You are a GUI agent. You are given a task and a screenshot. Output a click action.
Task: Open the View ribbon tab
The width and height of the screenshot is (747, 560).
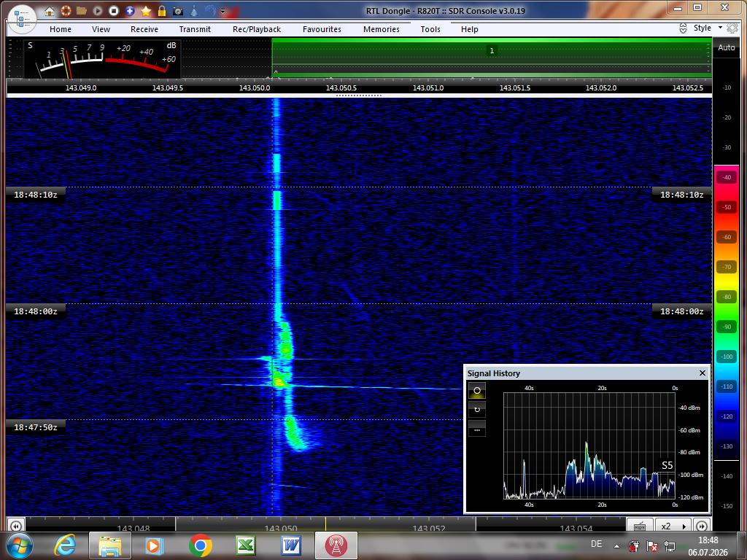pyautogui.click(x=101, y=29)
